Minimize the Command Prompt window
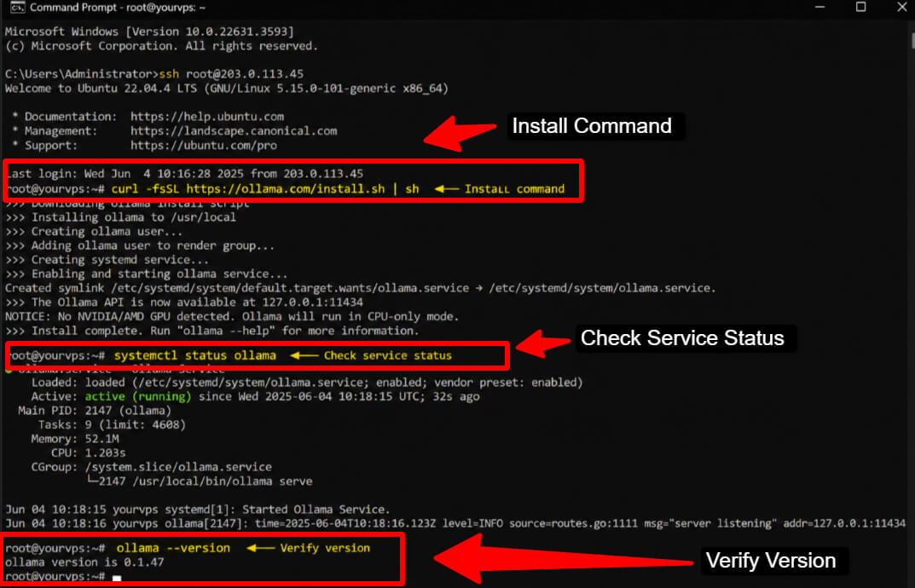The image size is (915, 588). point(819,7)
